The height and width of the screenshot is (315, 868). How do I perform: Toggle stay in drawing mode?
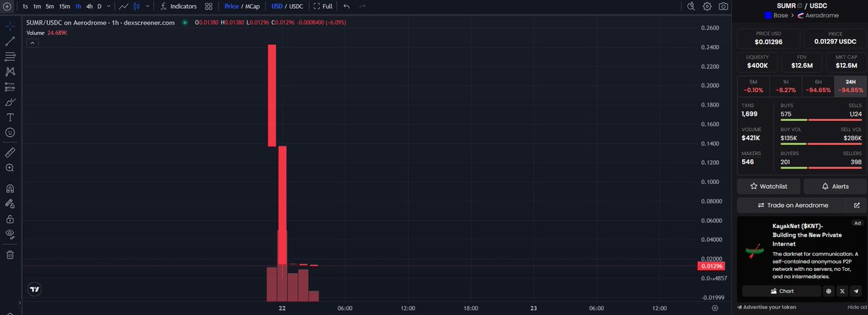tap(10, 203)
